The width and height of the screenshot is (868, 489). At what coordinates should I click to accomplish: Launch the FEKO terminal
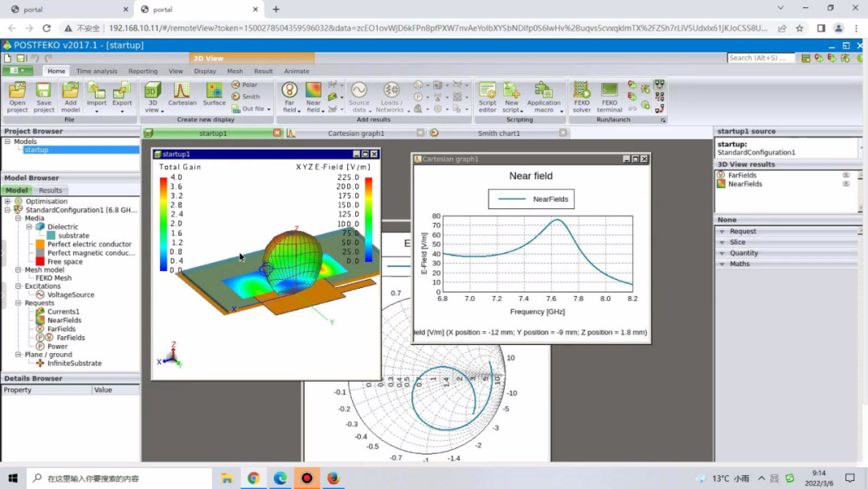pos(609,97)
